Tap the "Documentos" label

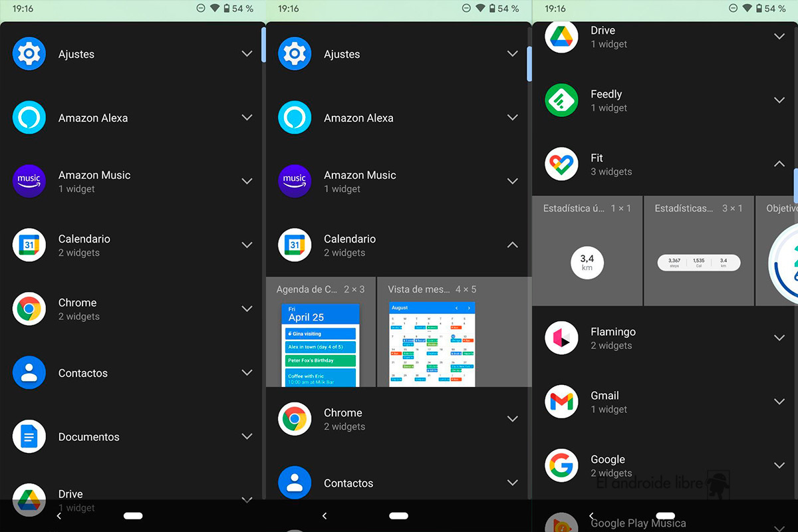coord(89,437)
